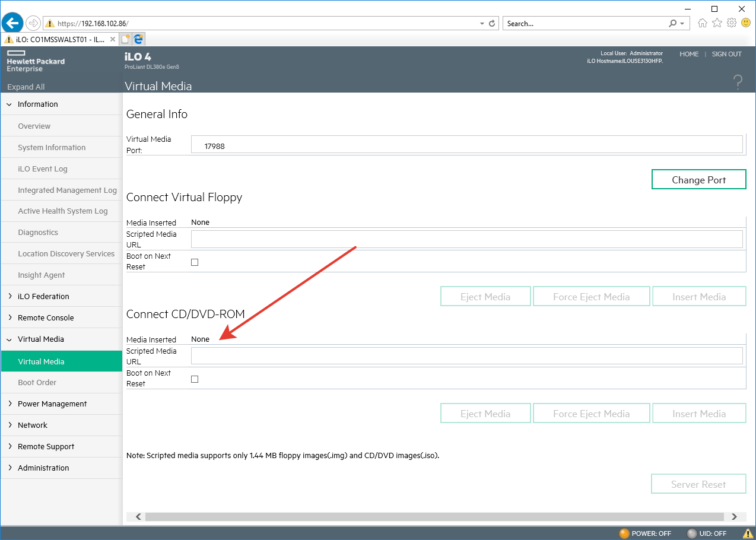This screenshot has width=756, height=540.
Task: Click the Hewlett Packard Enterprise logo
Action: point(36,61)
